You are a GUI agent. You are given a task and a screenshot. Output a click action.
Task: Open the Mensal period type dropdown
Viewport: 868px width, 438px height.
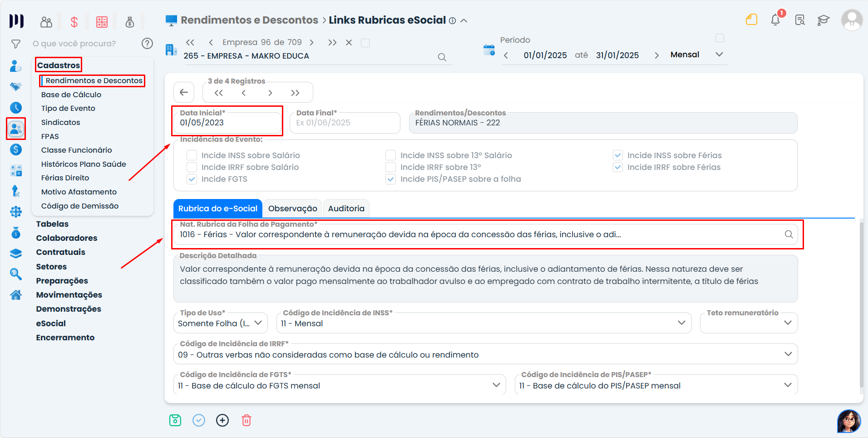696,55
